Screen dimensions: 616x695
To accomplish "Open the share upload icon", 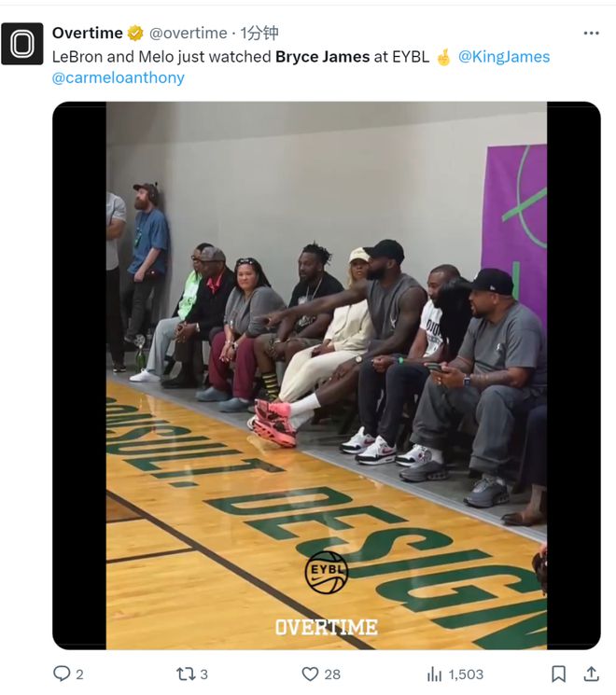I will pyautogui.click(x=591, y=674).
